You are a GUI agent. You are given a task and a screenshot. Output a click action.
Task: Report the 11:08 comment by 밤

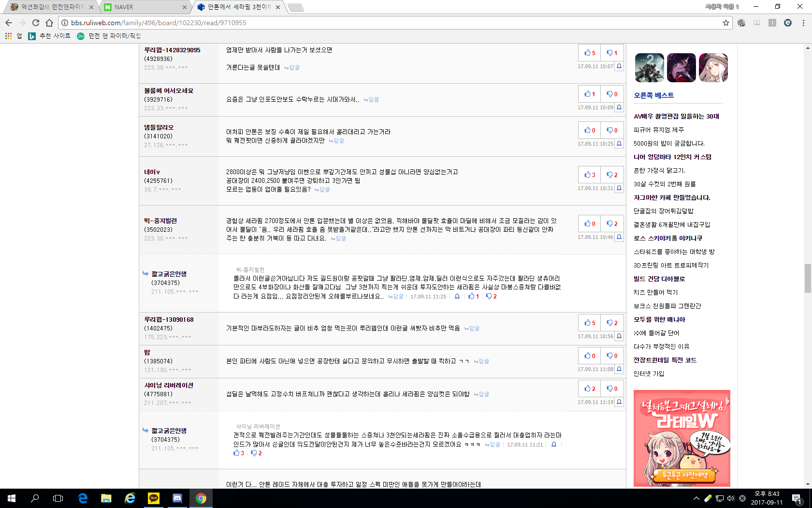tap(619, 369)
